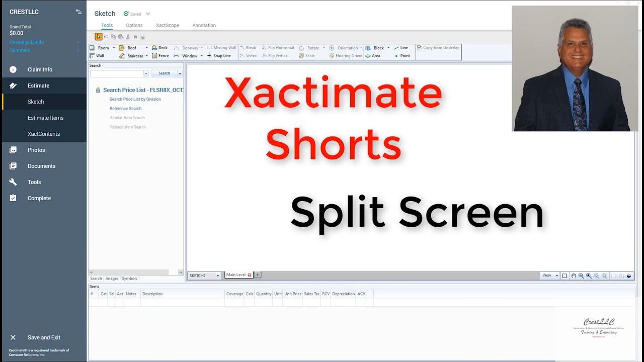Click the hand pan tool icon

[573, 276]
